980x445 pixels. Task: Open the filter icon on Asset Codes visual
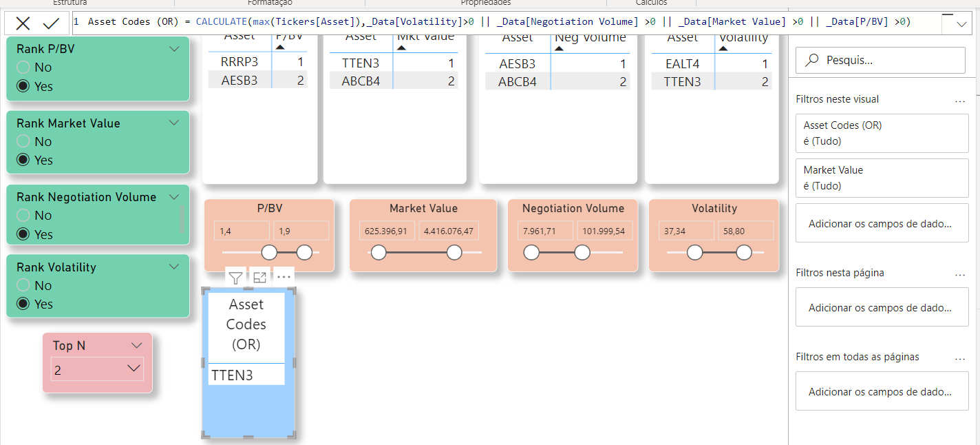[x=235, y=278]
